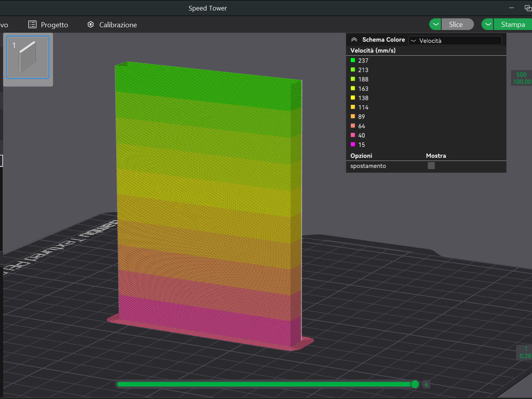Click the top layer slider value 500
Image resolution: width=532 pixels, height=399 pixels.
pyautogui.click(x=521, y=74)
